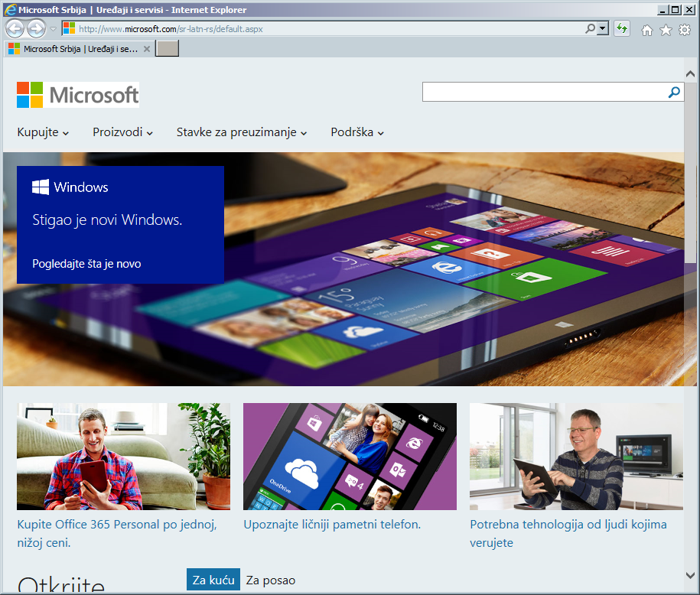Screen dimensions: 700x595
Task: Open 'Potrebna tehnologija od ljudi kojima verujete' link
Action: pyautogui.click(x=568, y=533)
